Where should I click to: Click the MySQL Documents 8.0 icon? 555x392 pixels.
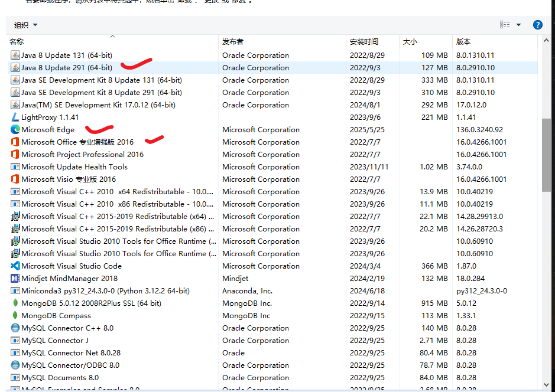point(15,377)
